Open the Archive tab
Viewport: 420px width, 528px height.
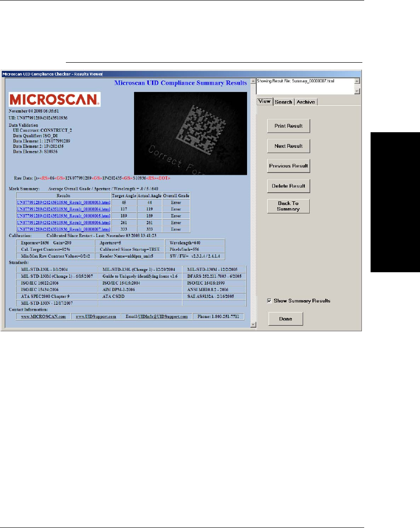pyautogui.click(x=306, y=102)
